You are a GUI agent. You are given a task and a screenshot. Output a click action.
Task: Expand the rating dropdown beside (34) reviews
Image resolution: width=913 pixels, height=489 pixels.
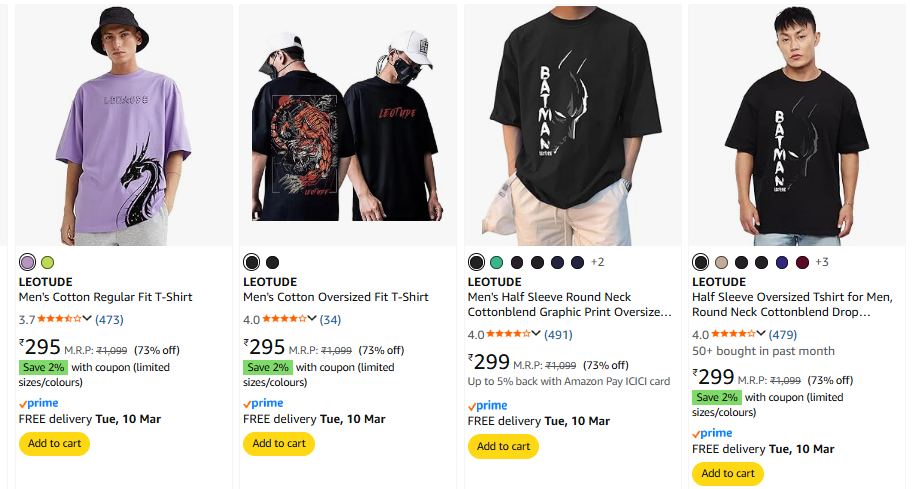tap(312, 319)
